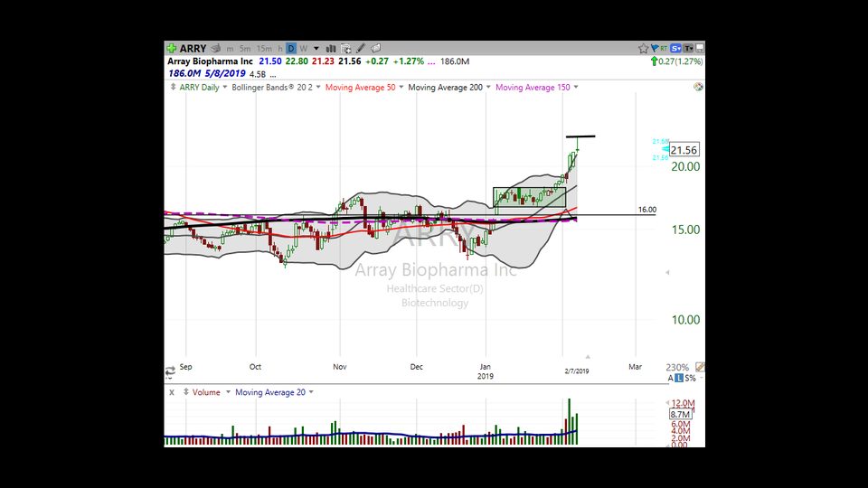Click the 230% zoom level

tap(677, 368)
